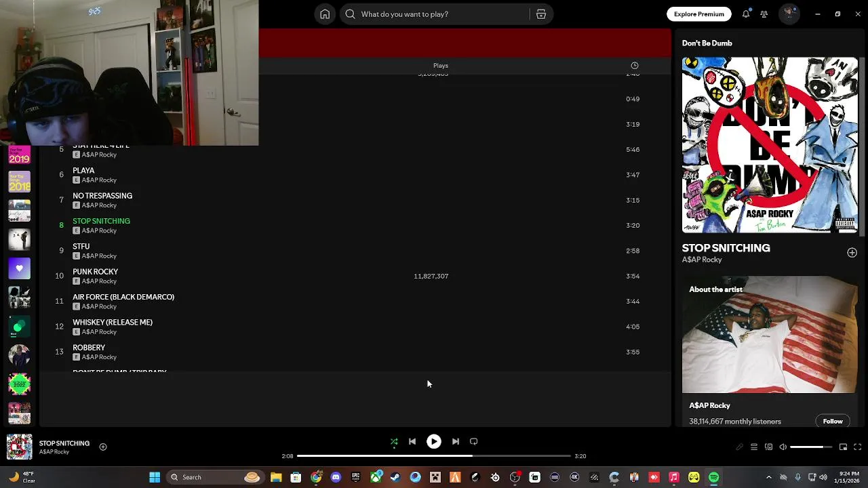Add STOP SNITCHING to playlist in right panel
The height and width of the screenshot is (488, 868).
(852, 253)
